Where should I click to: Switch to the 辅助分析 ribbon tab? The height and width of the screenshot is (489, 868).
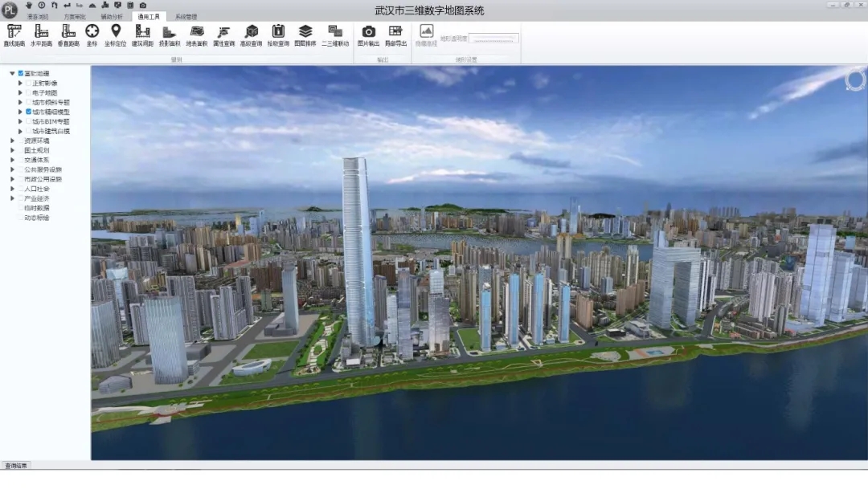[112, 16]
